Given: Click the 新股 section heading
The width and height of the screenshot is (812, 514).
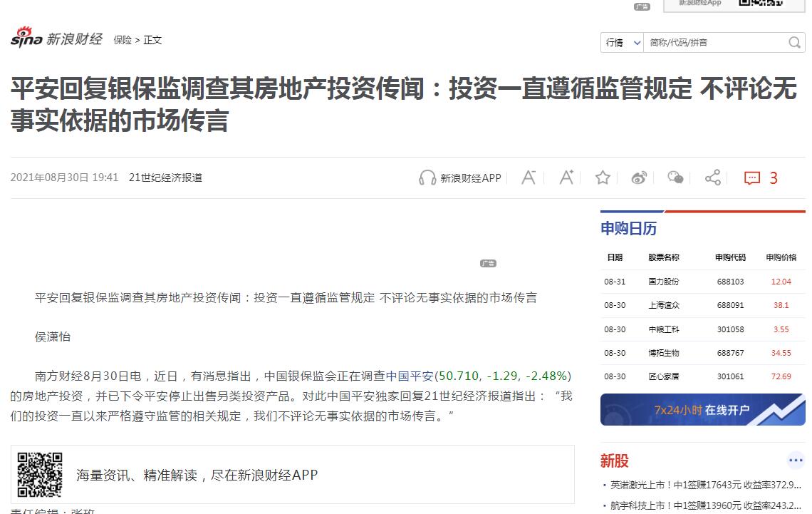Looking at the screenshot, I should click(614, 461).
